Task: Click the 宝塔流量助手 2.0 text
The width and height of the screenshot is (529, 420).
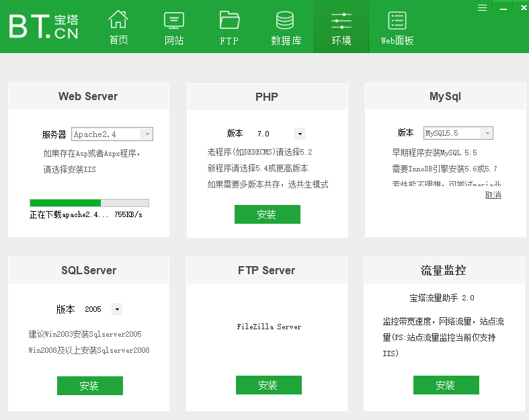Action: pos(442,298)
